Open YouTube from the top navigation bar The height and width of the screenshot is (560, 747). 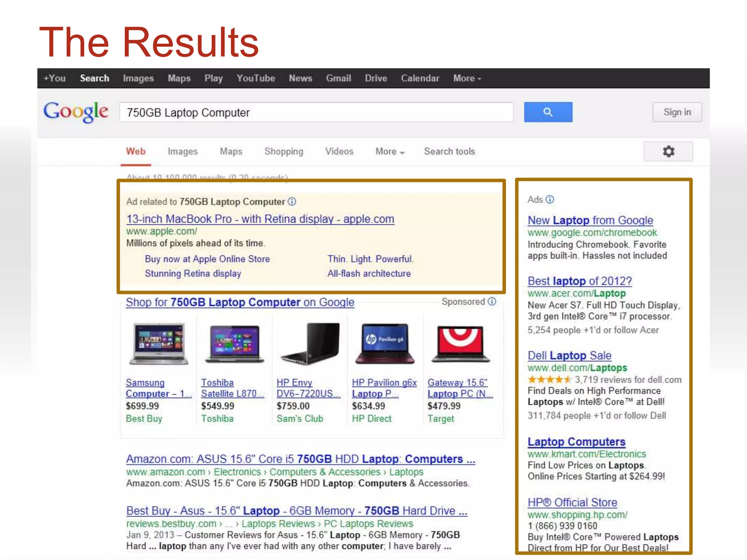255,78
